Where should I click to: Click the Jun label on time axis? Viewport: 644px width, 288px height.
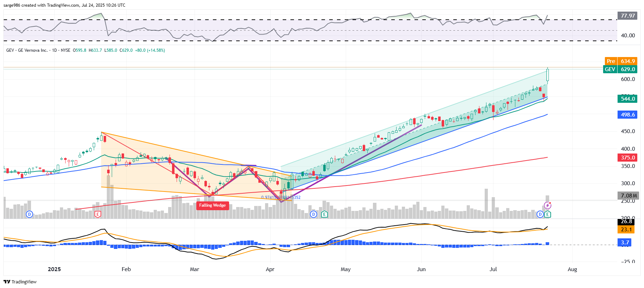tap(421, 269)
